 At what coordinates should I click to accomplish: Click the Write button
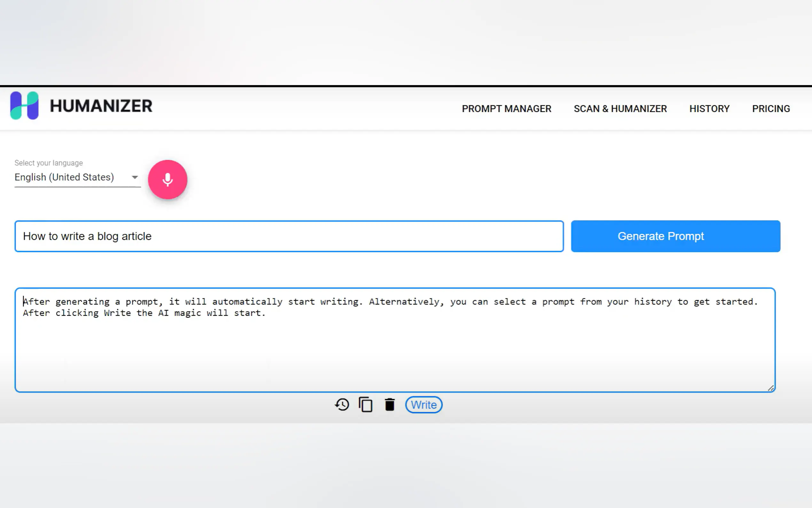coord(424,405)
